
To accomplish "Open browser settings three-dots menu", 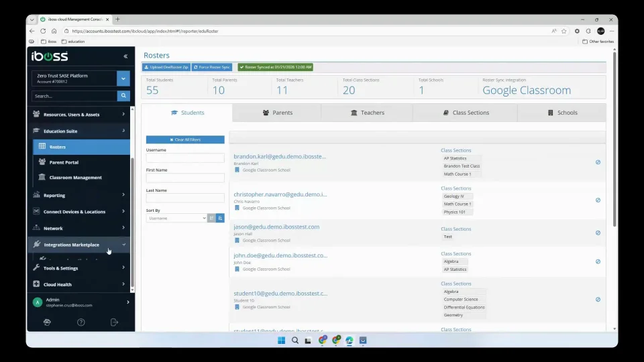I will tap(612, 32).
